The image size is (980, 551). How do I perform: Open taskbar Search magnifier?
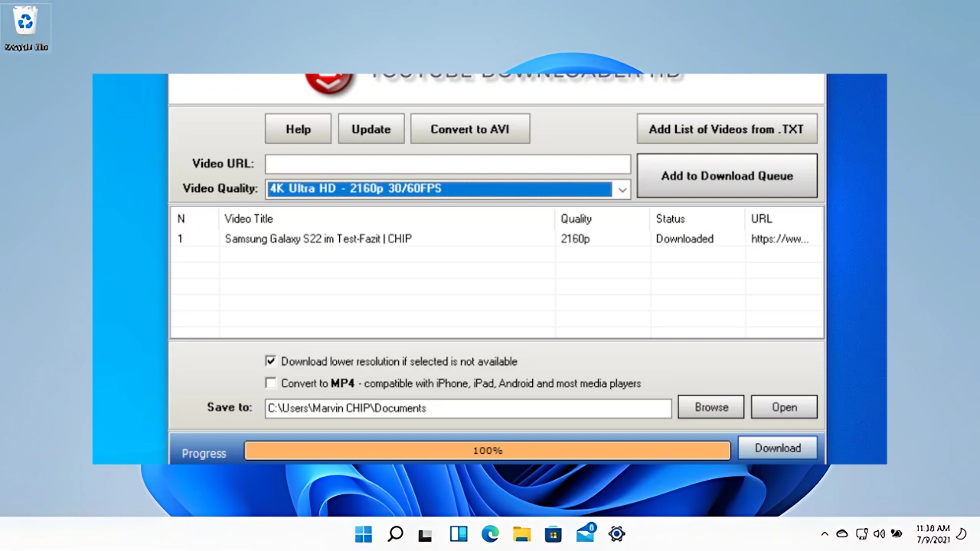[395, 534]
